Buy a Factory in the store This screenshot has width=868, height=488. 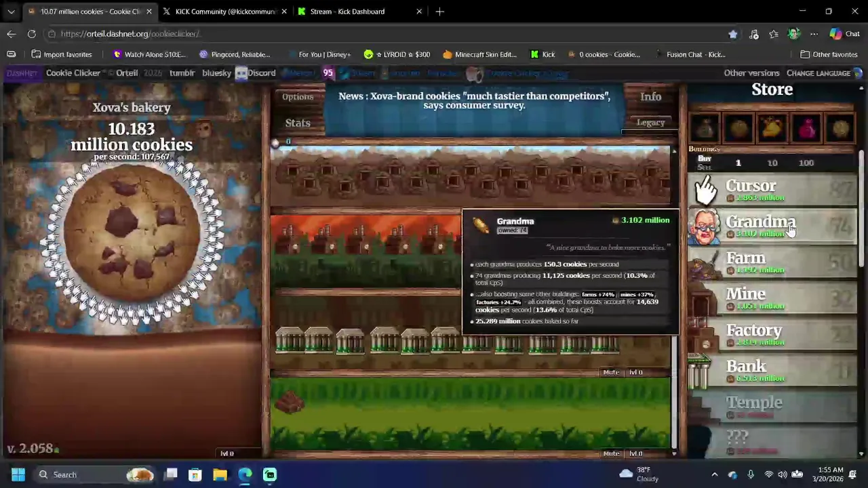[x=772, y=335]
